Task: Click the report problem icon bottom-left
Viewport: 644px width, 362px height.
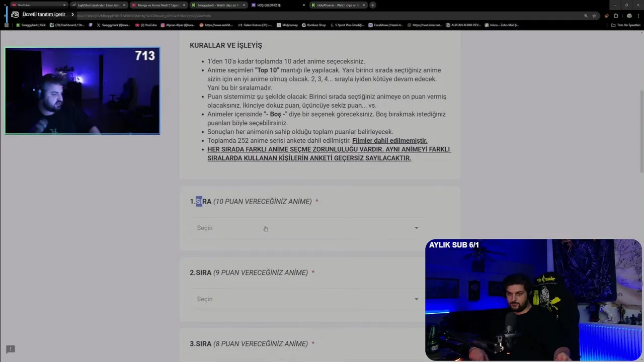Action: 10,349
